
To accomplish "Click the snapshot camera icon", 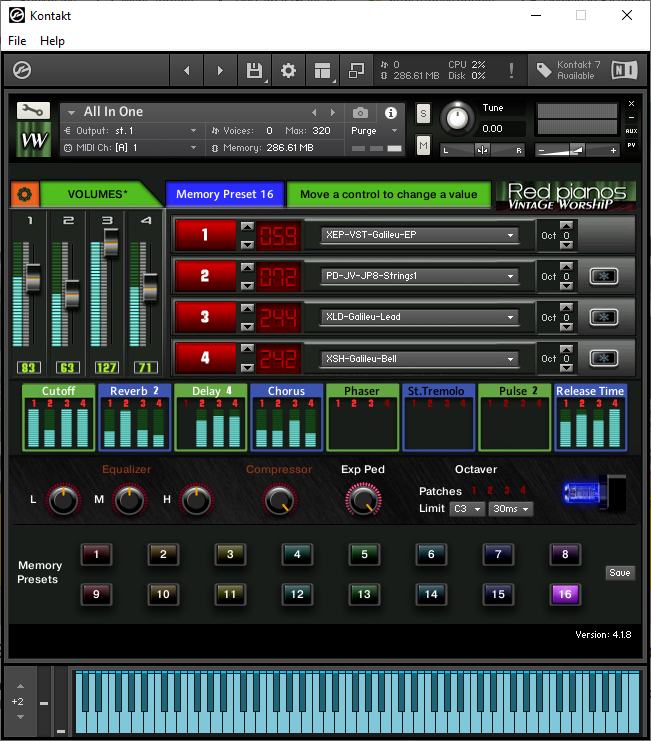I will [360, 113].
